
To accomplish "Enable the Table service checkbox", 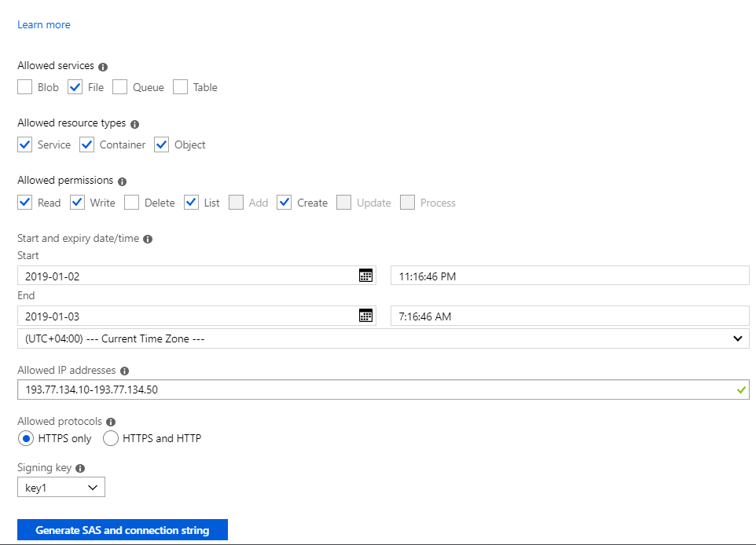I will tap(180, 87).
